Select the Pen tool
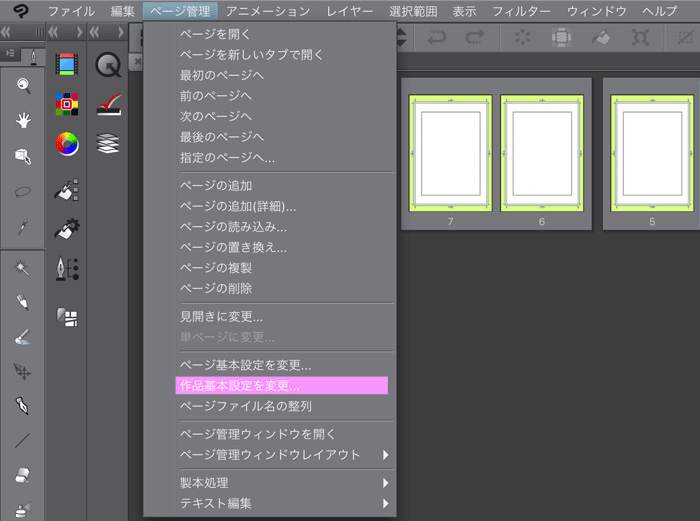Image resolution: width=700 pixels, height=521 pixels. 22,302
